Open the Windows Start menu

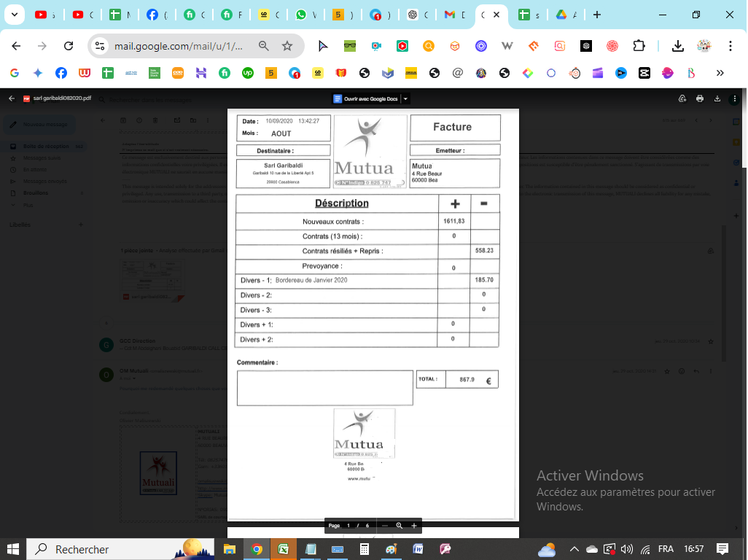(x=13, y=549)
